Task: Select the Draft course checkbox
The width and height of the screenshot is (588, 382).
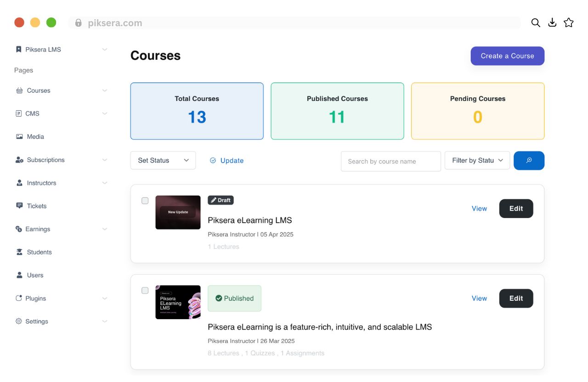Action: pos(145,201)
